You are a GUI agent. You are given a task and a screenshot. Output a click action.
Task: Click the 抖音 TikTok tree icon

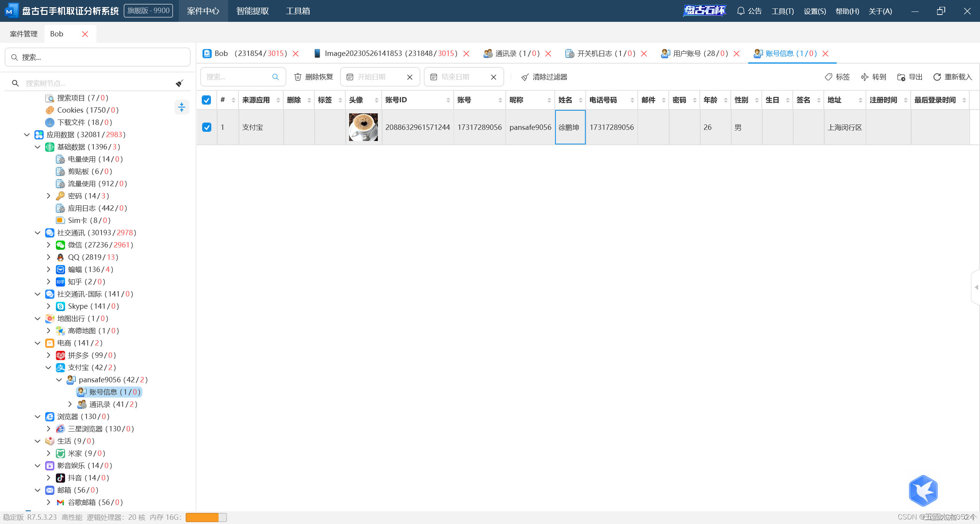pos(60,478)
